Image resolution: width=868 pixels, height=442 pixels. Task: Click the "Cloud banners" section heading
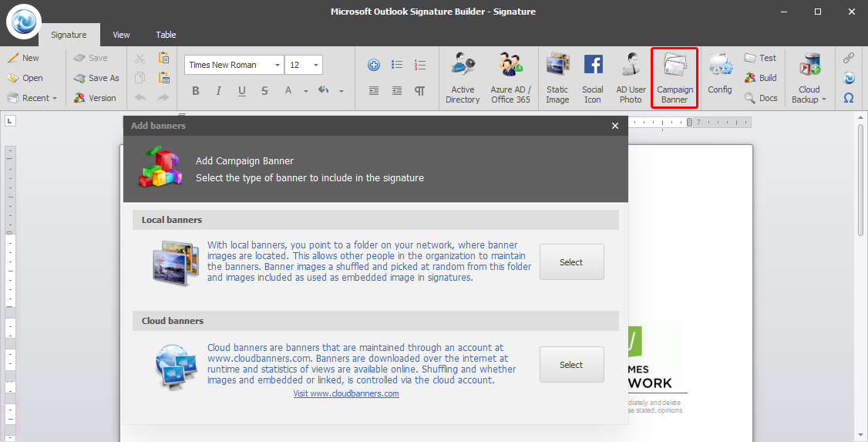coord(173,321)
